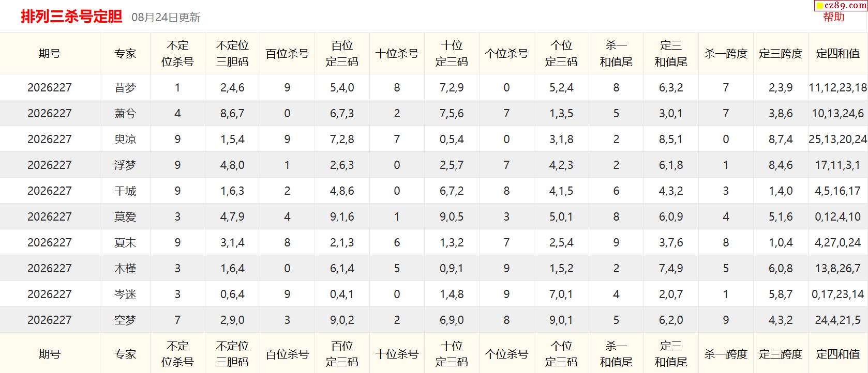Click 空梦's 定四和值 value 24,4,21,5

click(837, 320)
